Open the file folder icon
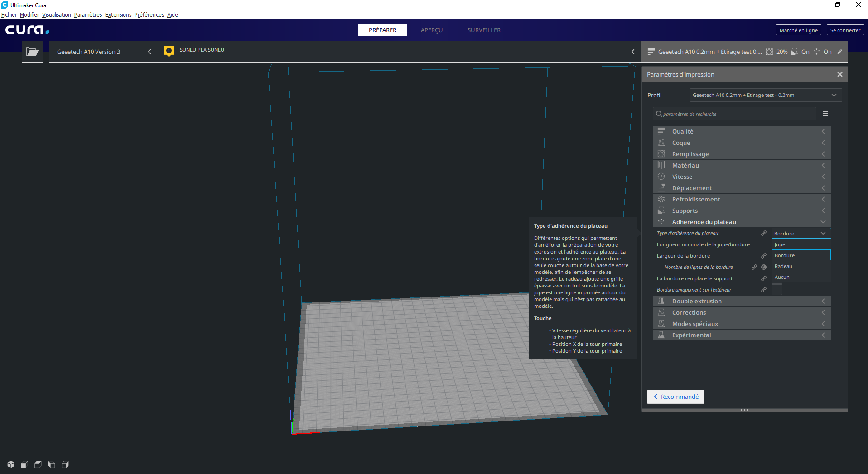Image resolution: width=868 pixels, height=474 pixels. pyautogui.click(x=32, y=52)
